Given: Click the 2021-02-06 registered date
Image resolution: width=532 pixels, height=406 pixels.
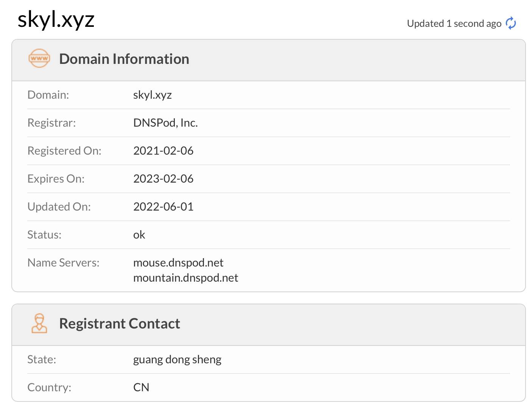Looking at the screenshot, I should coord(163,151).
